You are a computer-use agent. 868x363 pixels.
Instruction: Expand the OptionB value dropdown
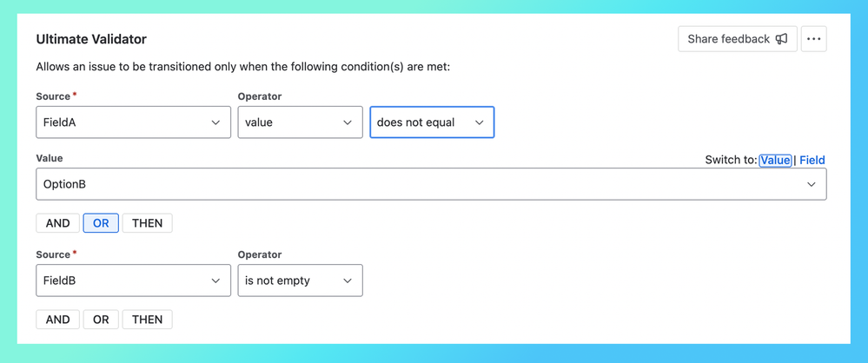click(x=417, y=184)
